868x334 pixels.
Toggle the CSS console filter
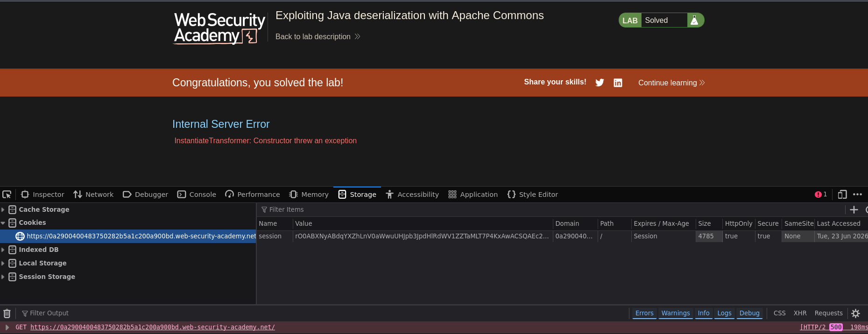(x=779, y=313)
